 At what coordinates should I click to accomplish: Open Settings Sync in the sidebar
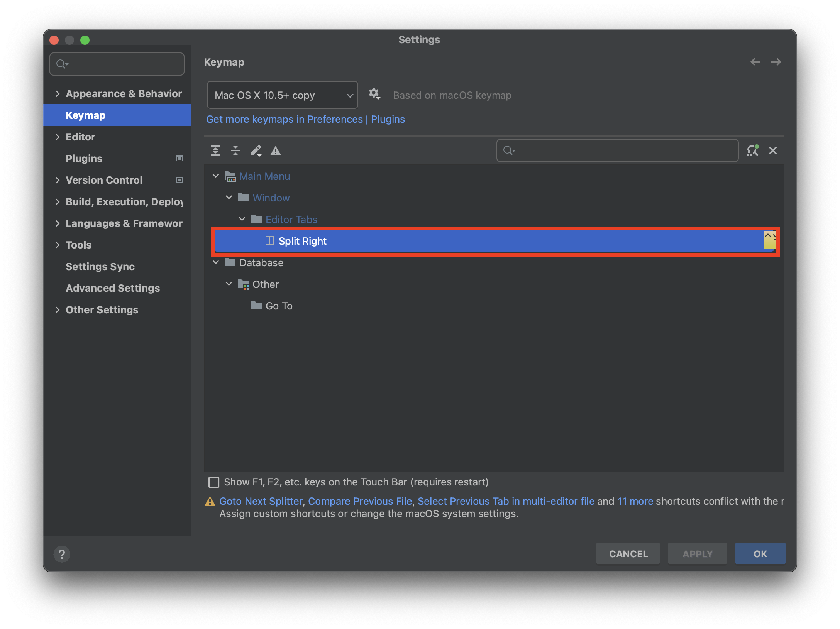tap(100, 267)
